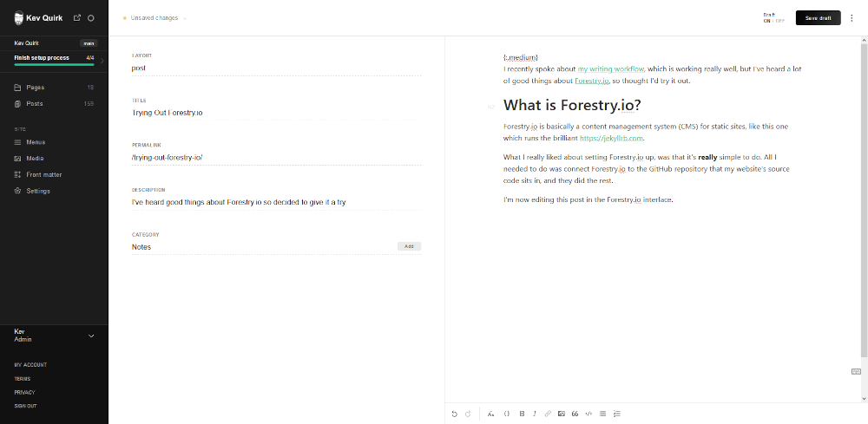Viewport: 868px width, 424px height.
Task: Click the Save draft button
Action: tap(818, 17)
